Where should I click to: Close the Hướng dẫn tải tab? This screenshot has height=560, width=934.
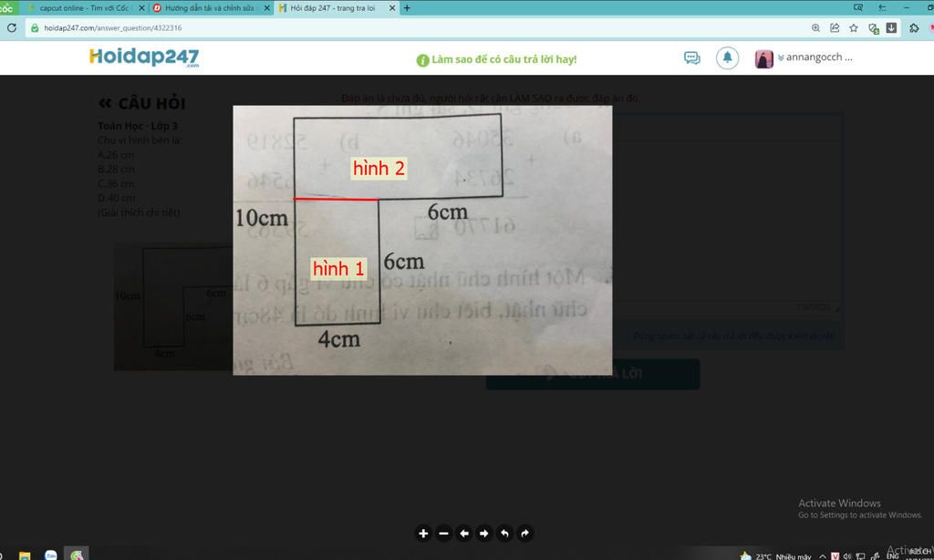coord(267,7)
